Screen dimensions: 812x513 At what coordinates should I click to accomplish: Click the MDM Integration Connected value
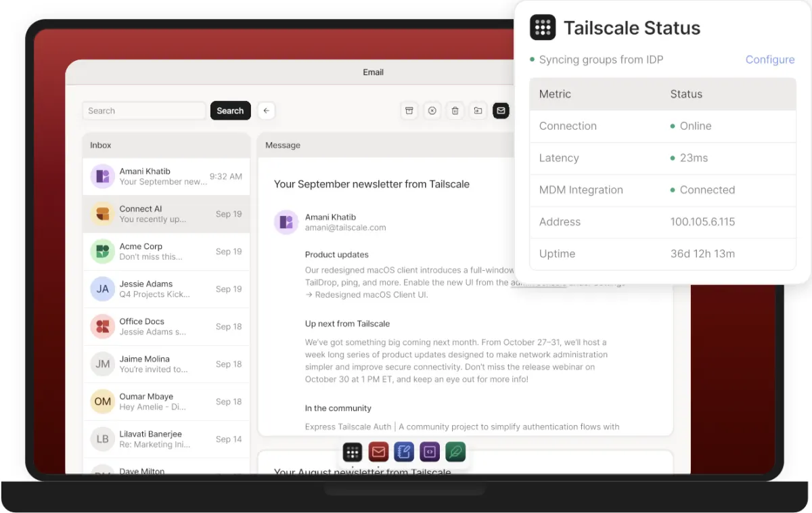click(x=702, y=190)
